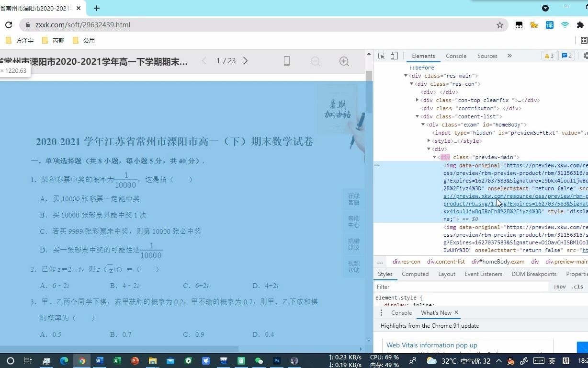Bookmark this page with the star icon
The height and width of the screenshot is (368, 588).
499,25
